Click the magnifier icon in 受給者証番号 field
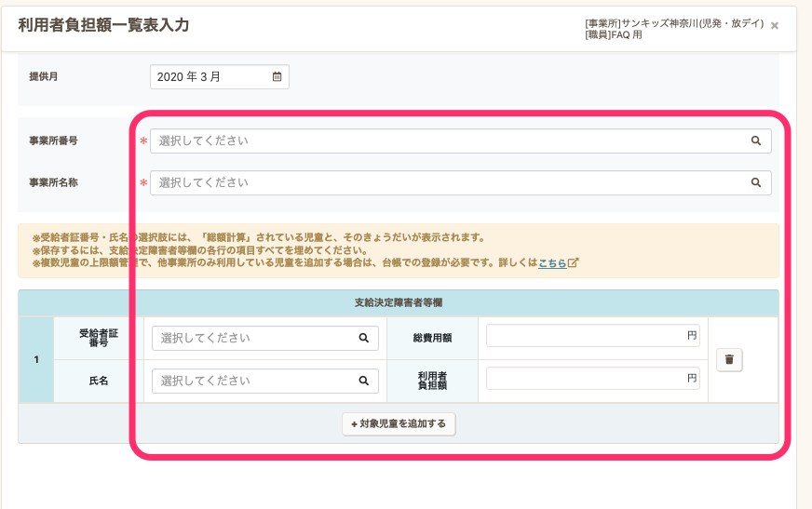The image size is (812, 509). point(364,339)
